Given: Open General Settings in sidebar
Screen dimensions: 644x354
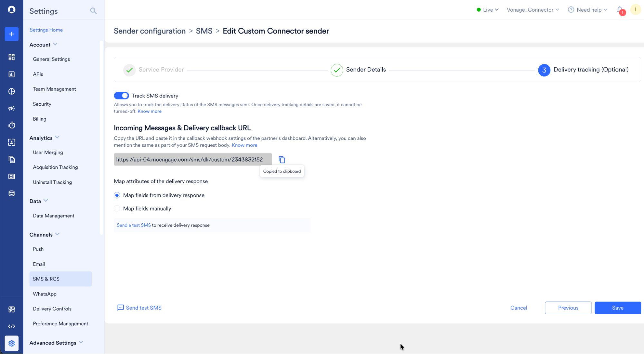Looking at the screenshot, I should pyautogui.click(x=51, y=59).
